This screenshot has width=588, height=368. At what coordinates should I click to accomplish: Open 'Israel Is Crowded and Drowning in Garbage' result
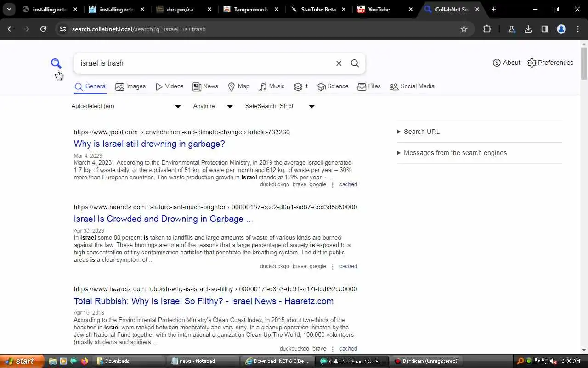163,219
